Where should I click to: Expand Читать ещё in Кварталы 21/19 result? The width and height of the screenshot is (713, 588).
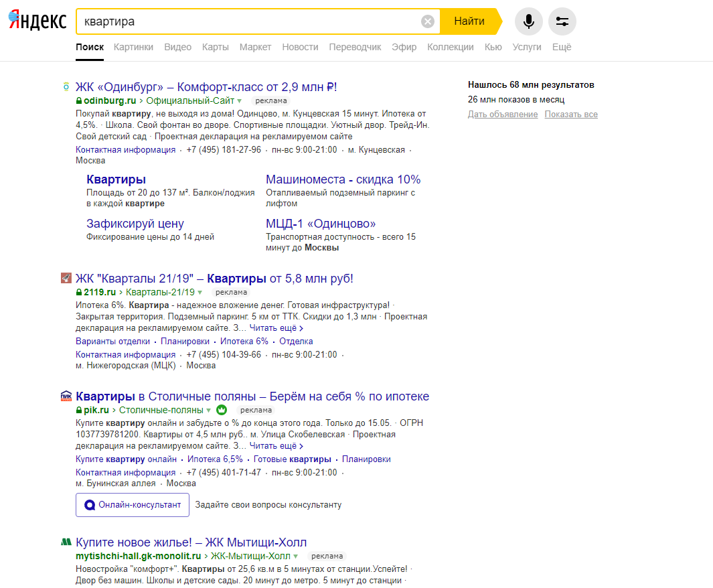[276, 328]
